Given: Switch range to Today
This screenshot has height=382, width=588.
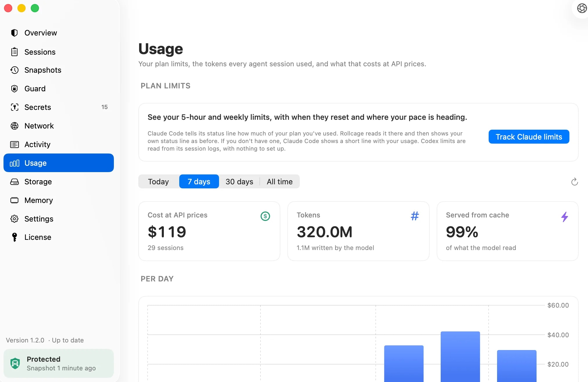Looking at the screenshot, I should (158, 181).
